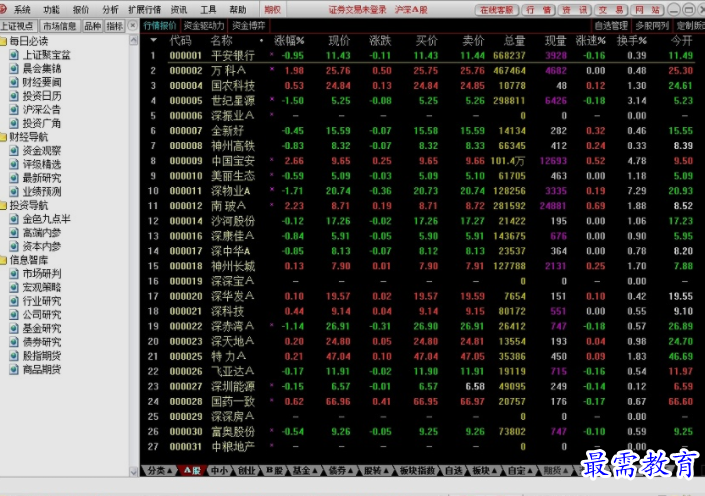Open the 帮助 menu

(238, 9)
